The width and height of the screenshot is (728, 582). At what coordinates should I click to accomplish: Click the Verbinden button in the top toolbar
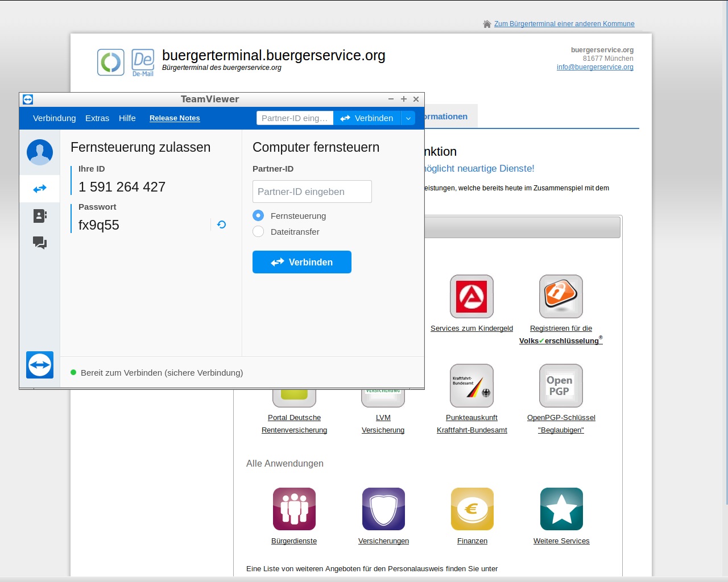(x=367, y=118)
